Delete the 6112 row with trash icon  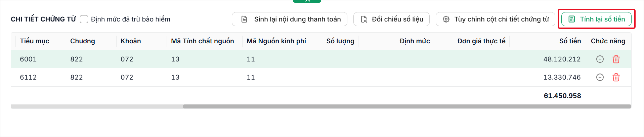point(616,77)
